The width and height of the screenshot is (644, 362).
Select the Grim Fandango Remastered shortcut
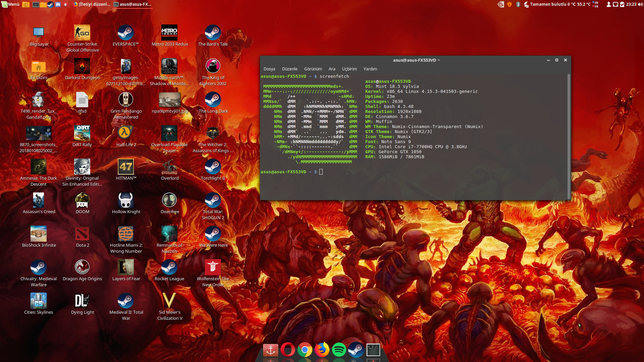coord(126,106)
